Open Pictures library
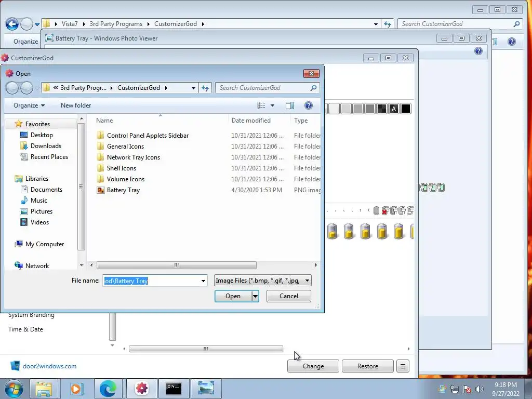532x399 pixels. click(x=42, y=211)
